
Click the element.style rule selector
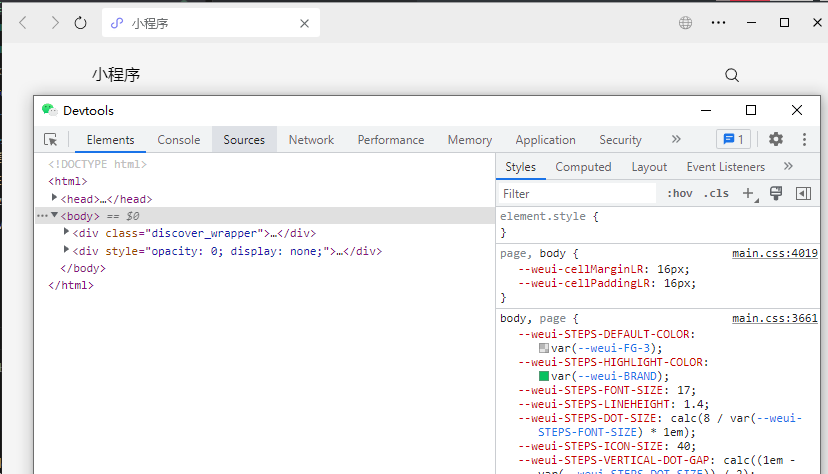(542, 216)
